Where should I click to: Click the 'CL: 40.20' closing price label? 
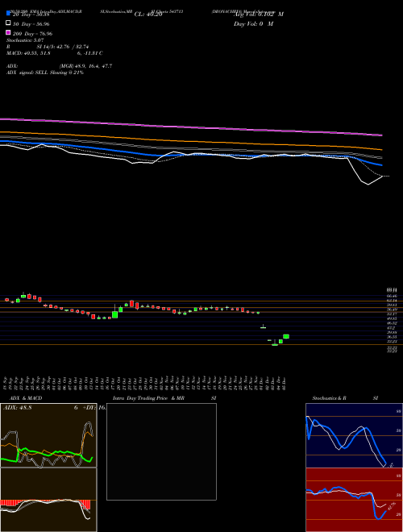(x=148, y=15)
